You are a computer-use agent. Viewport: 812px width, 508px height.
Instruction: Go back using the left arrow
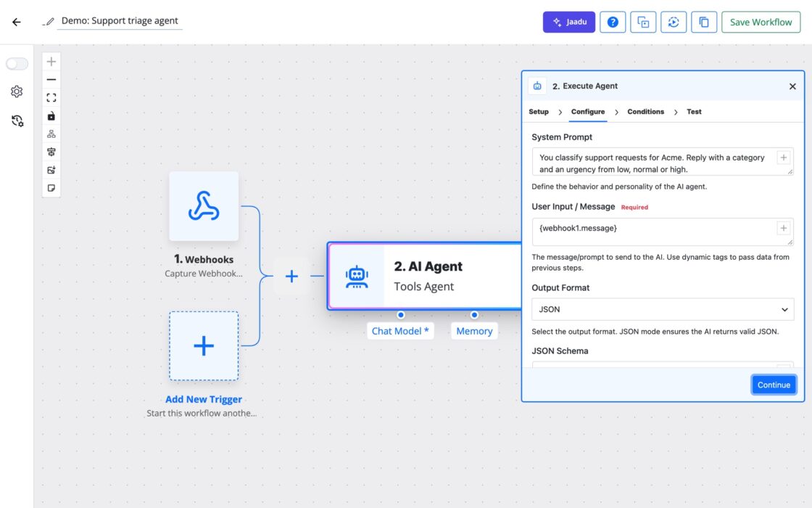(x=17, y=22)
